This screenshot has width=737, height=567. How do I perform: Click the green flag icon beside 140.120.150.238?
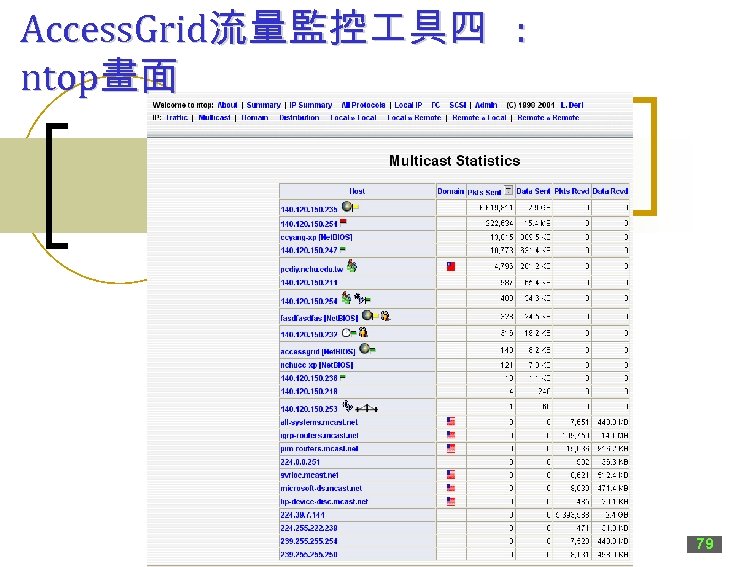343,377
